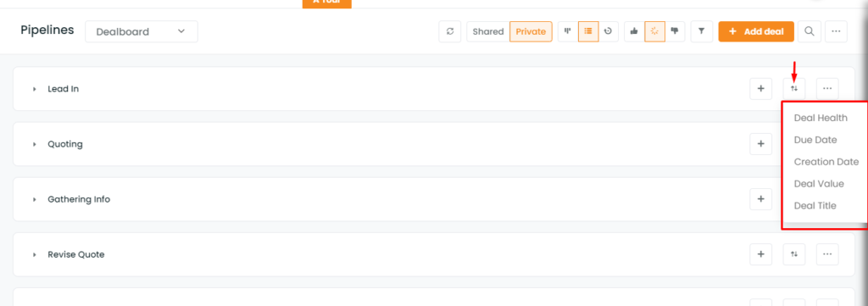Viewport: 868px width, 306px height.
Task: Open search with magnifier icon
Action: (809, 31)
